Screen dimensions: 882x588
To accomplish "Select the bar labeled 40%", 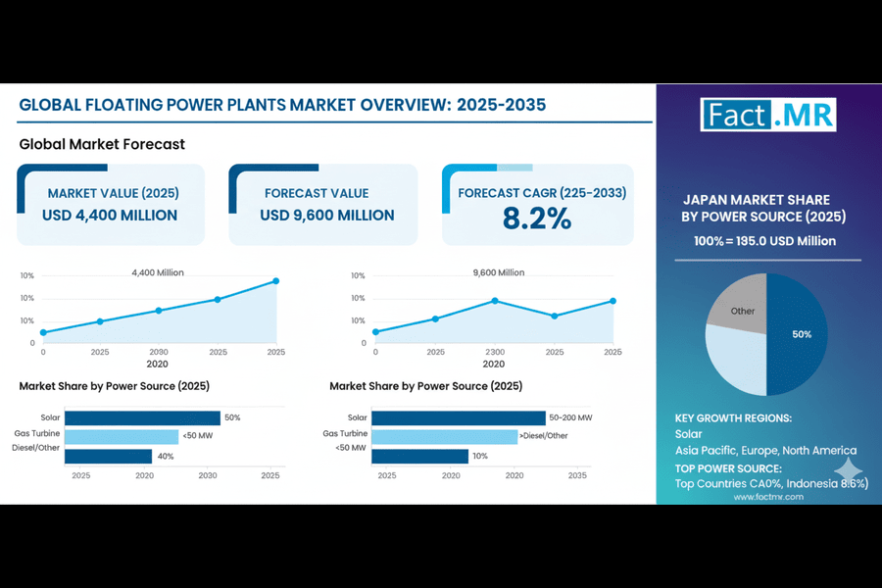I will click(x=108, y=456).
